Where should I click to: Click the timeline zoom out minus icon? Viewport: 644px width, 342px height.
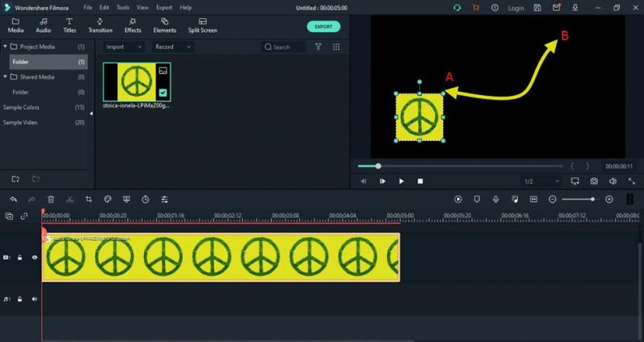tap(552, 199)
